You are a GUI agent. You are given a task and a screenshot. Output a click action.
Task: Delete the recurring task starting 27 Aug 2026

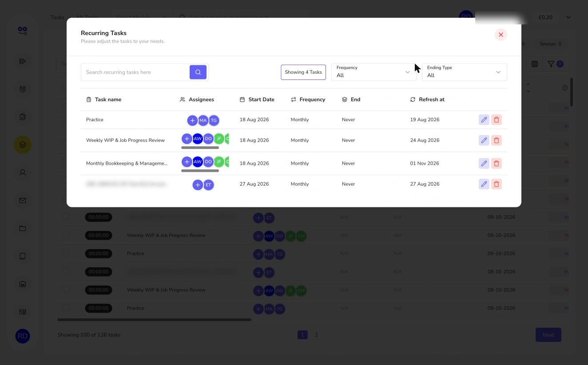pos(497,184)
